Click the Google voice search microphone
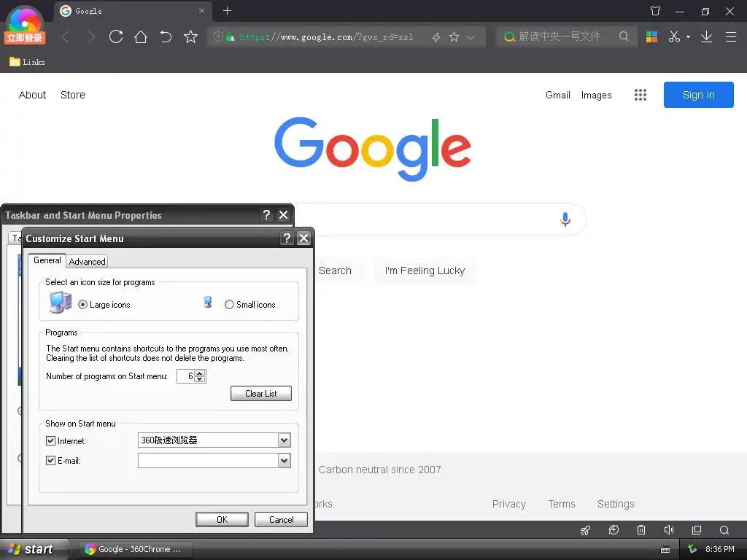The image size is (747, 560). click(565, 219)
